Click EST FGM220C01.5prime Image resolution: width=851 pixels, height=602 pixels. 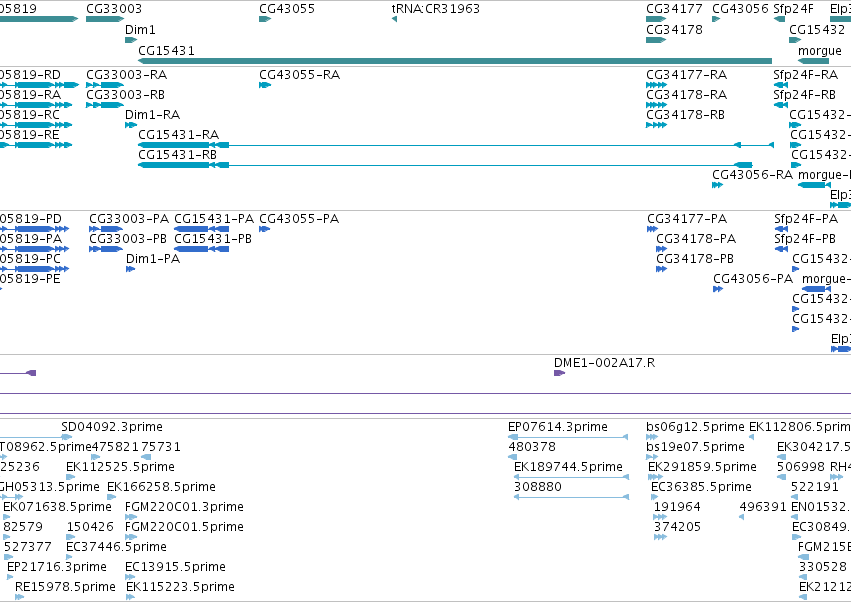click(x=185, y=527)
